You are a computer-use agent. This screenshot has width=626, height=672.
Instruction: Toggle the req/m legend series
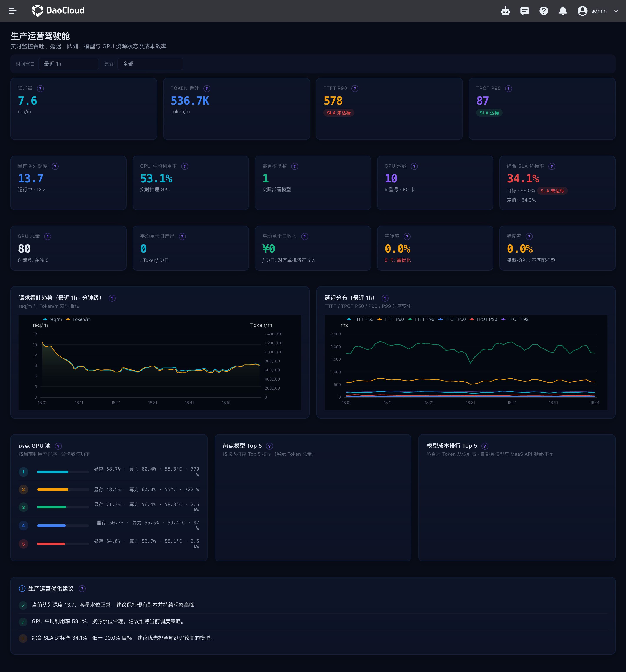52,319
